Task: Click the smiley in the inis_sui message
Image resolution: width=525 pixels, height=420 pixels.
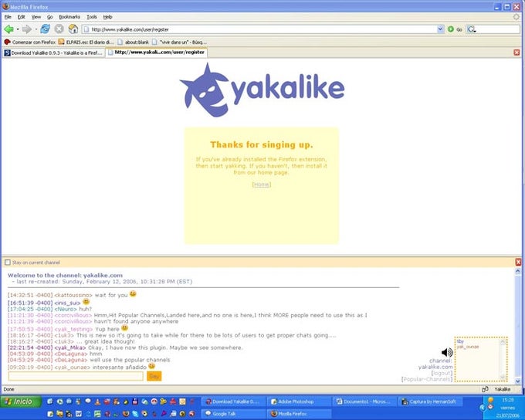Action: pos(86,302)
